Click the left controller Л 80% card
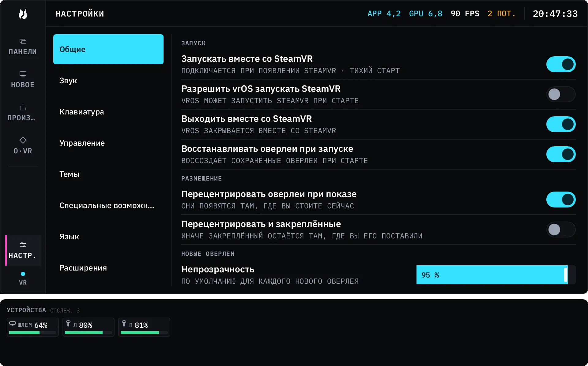 [x=89, y=327]
